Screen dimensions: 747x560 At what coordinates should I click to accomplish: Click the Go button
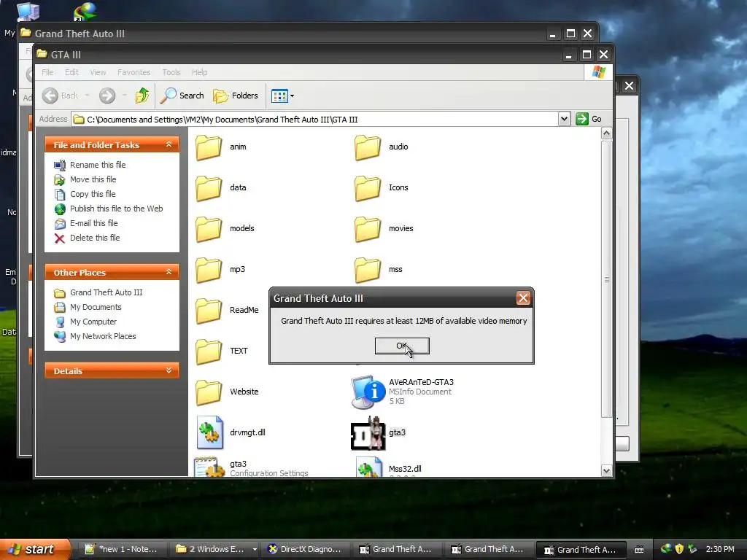coord(589,119)
